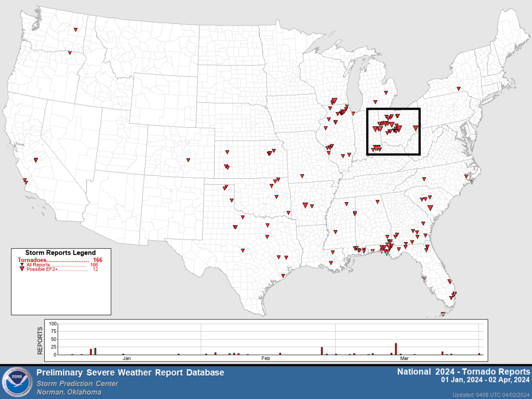Viewport: 532px width, 399px height.
Task: Click the Possible EF2+ triangle legend icon
Action: pos(22,270)
